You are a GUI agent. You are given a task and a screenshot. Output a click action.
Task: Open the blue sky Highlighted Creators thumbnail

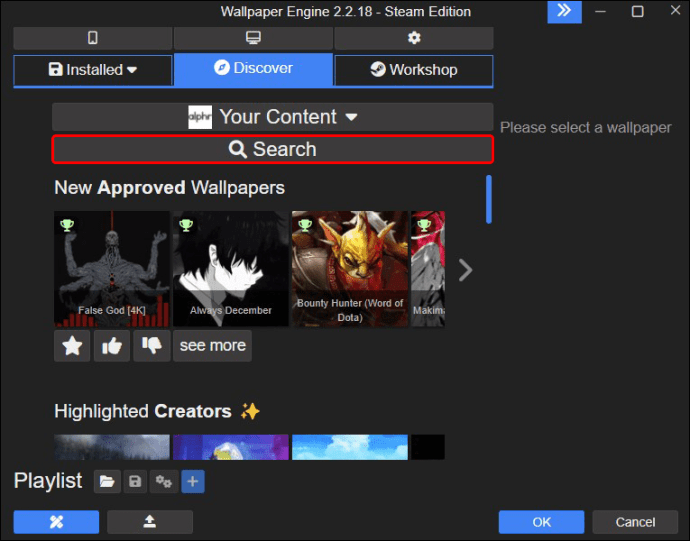click(x=350, y=447)
